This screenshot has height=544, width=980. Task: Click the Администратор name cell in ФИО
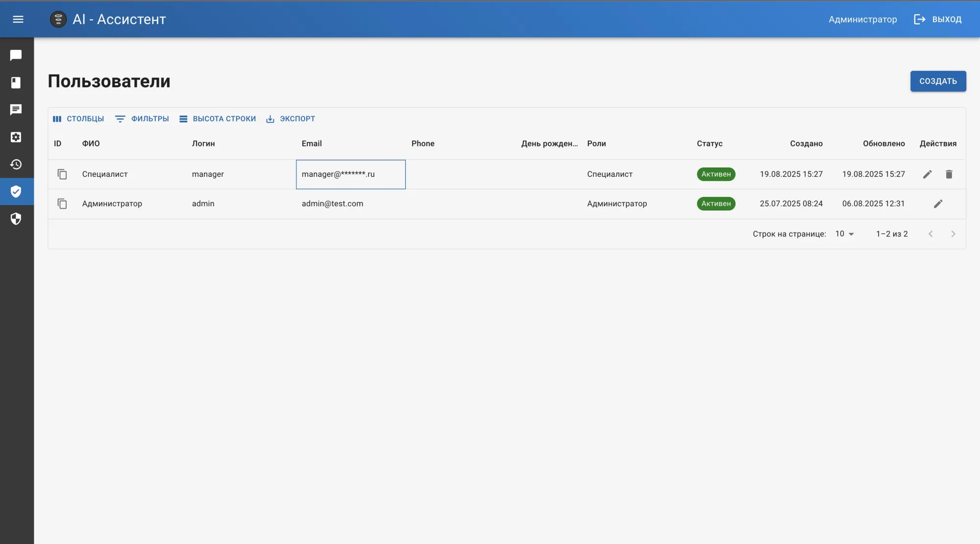tap(131, 204)
